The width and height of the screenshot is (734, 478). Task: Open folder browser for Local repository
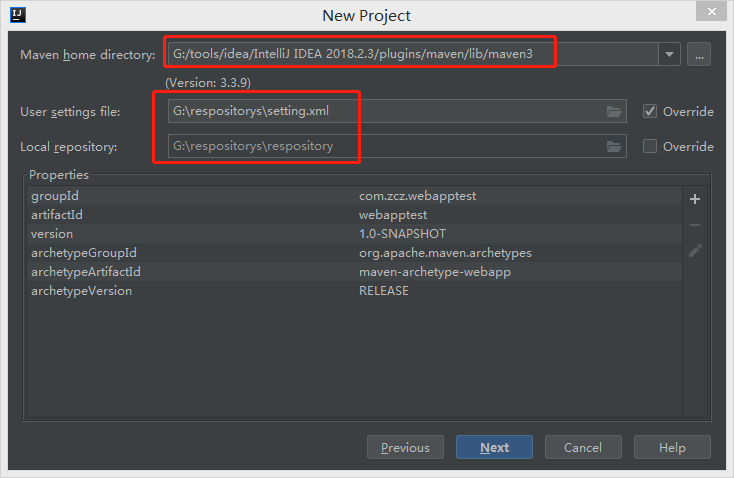614,147
